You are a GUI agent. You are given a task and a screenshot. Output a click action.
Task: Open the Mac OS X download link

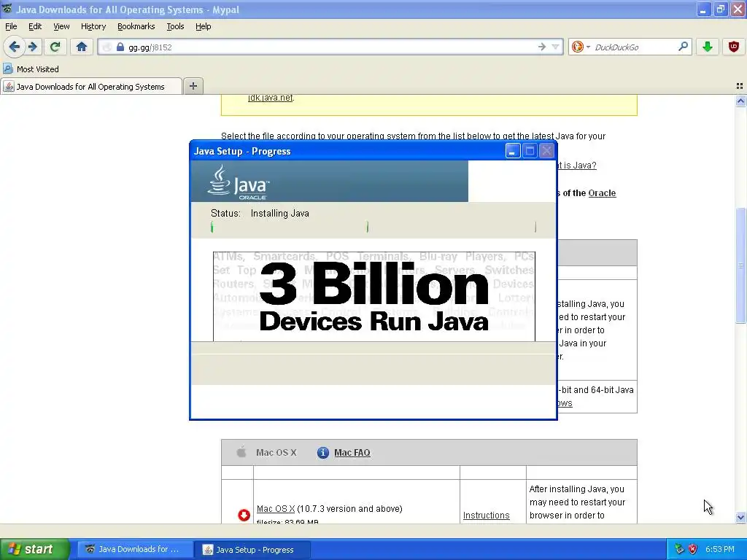pos(275,508)
